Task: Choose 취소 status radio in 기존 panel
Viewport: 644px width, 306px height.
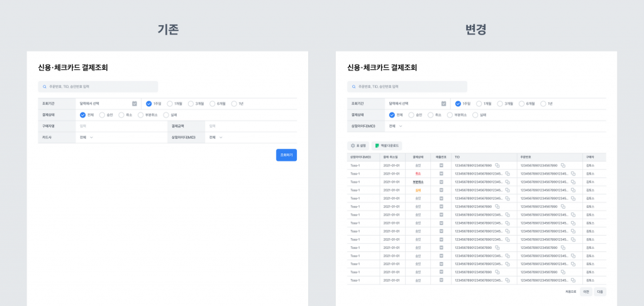Action: pyautogui.click(x=121, y=115)
